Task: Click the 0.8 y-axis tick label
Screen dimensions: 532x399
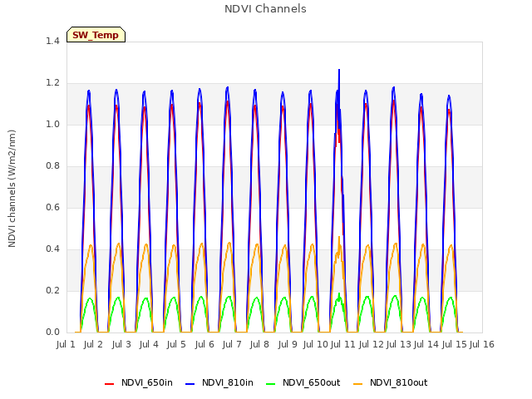Action: [52, 166]
